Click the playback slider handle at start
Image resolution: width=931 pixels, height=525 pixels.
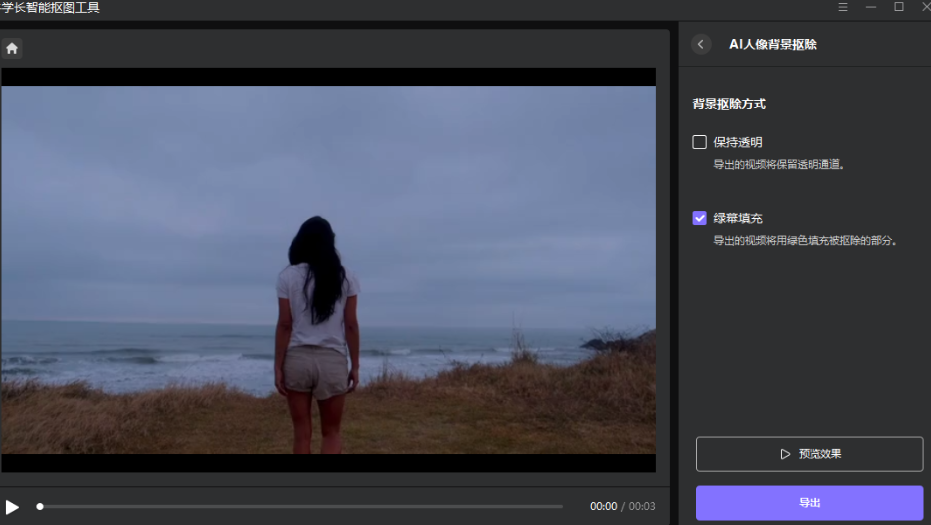40,507
